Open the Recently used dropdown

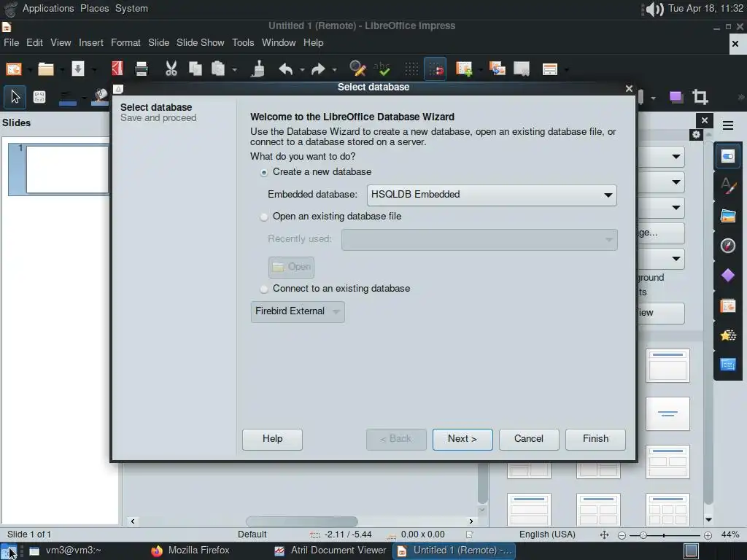[x=479, y=239]
